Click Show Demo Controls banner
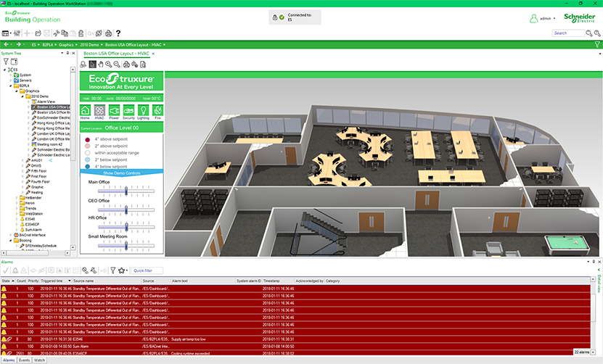 coord(121,173)
